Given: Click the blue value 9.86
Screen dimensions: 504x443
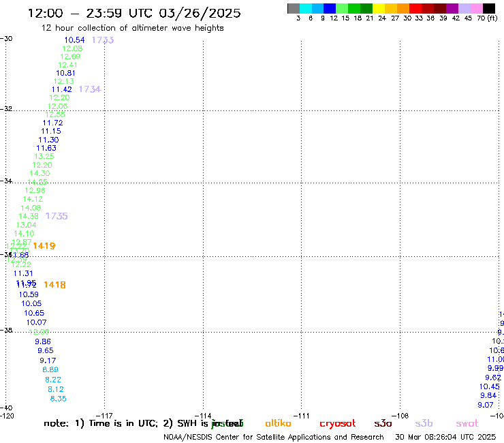Looking at the screenshot, I should 43,341.
